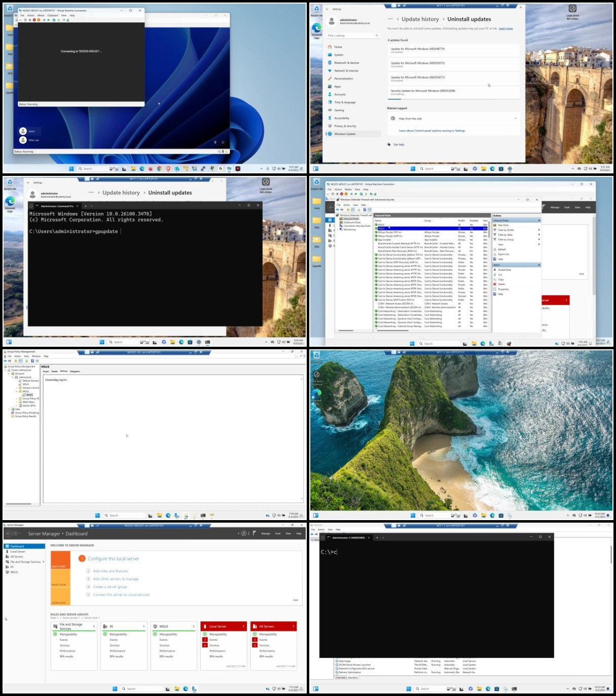The image size is (616, 696).
Task: Click the power icon on the VM login screen
Action: 223,142
